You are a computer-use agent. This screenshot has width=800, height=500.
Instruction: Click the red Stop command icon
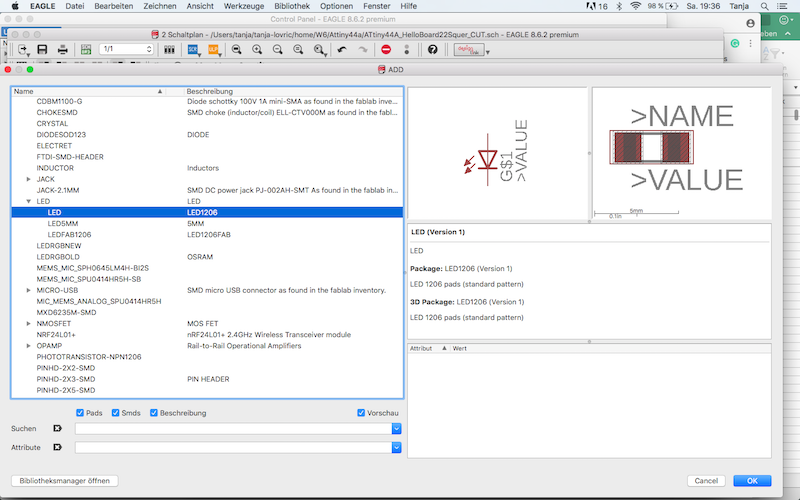[x=386, y=49]
